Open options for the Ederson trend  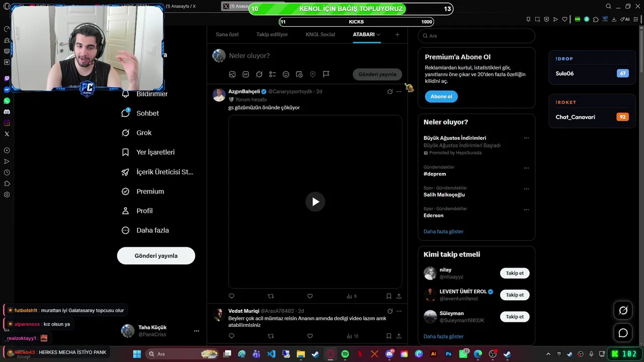526,210
